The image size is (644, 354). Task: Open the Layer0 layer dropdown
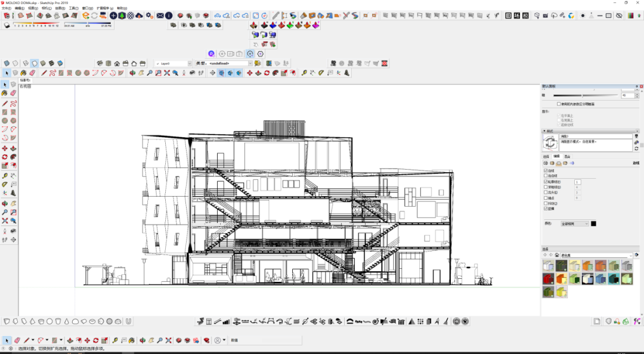(173, 64)
